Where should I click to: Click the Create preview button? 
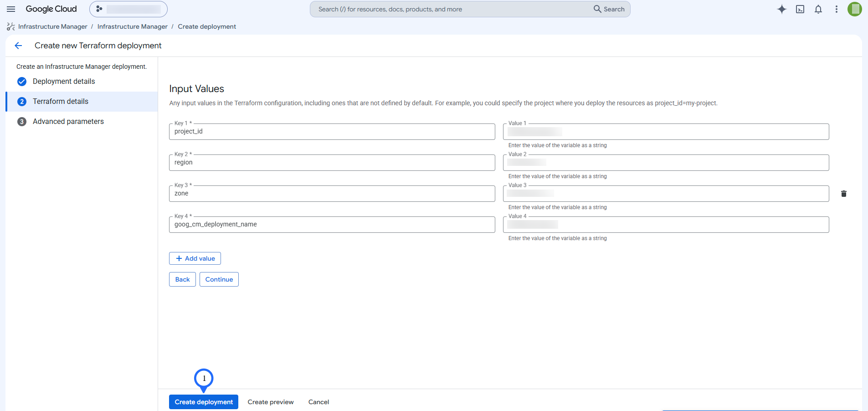click(x=271, y=402)
